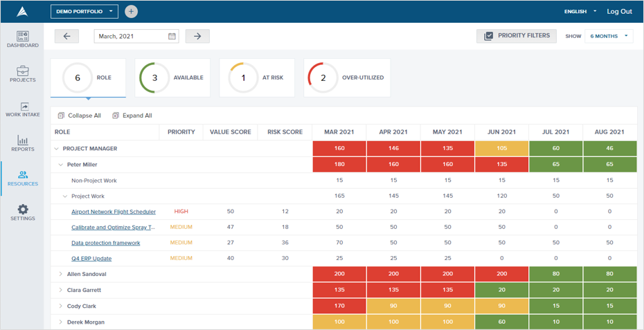Select the Available summary tab
644x330 pixels.
coord(172,77)
